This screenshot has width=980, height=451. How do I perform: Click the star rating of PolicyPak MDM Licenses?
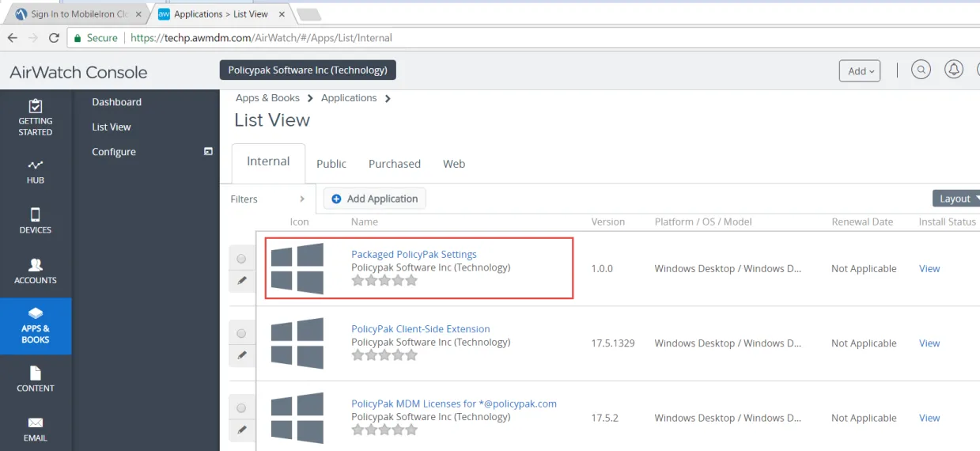tap(384, 430)
